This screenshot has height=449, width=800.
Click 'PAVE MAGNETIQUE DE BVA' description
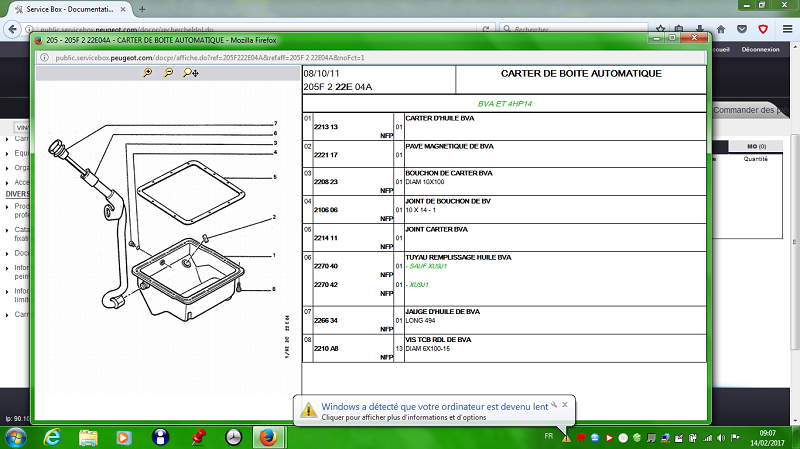point(449,146)
